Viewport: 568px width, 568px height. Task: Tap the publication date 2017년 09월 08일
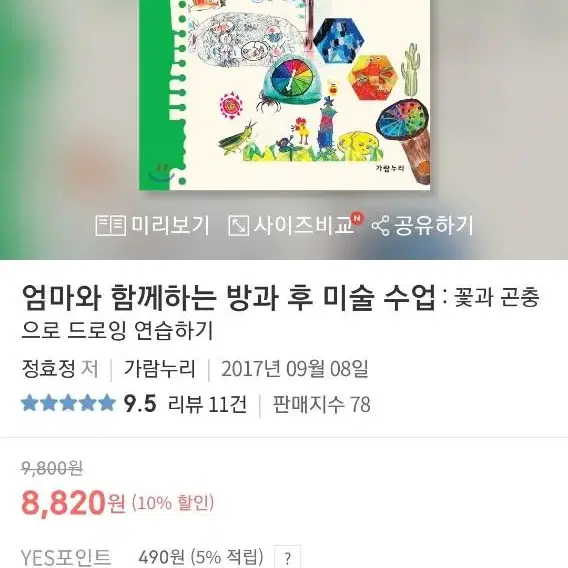pyautogui.click(x=295, y=369)
